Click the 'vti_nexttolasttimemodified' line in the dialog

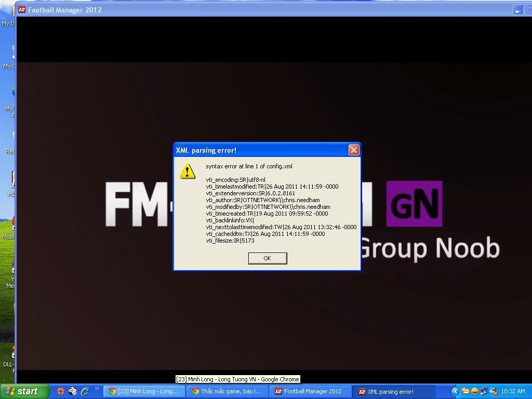pos(281,228)
